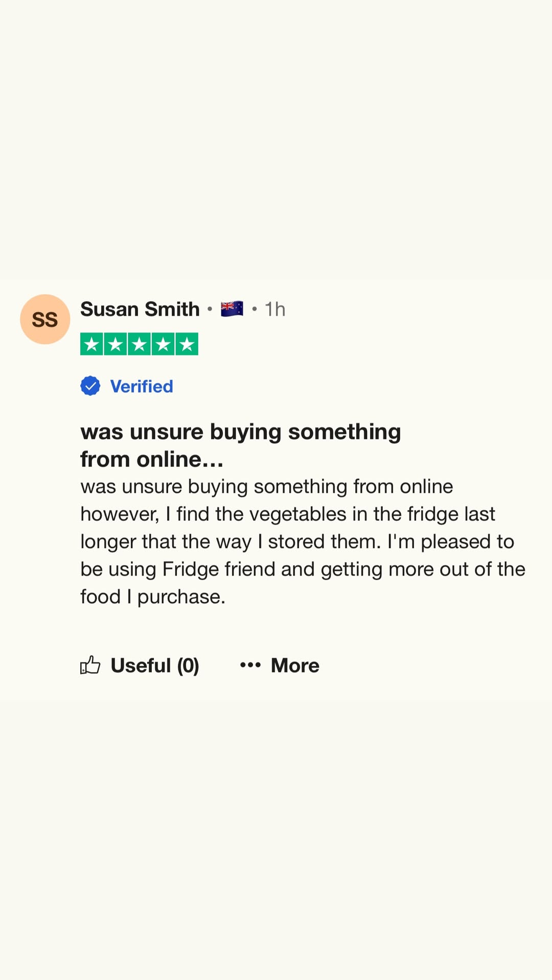Click the reviewer's country flag icon
Viewport: 552px width, 980px height.
tap(232, 309)
